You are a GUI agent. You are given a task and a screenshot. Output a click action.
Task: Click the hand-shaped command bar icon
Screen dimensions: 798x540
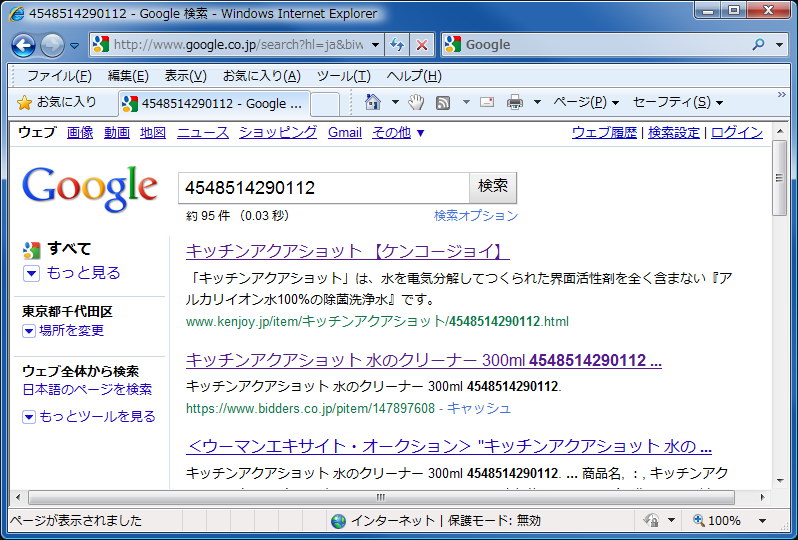pos(416,102)
